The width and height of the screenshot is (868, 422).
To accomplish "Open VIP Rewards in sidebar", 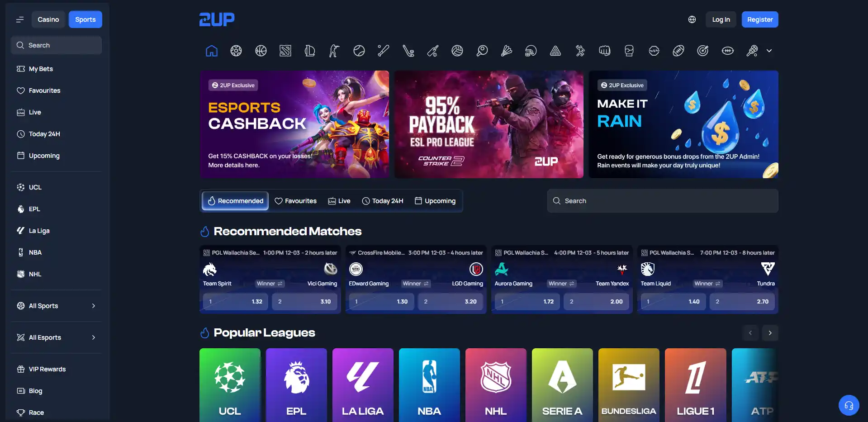I will pyautogui.click(x=57, y=369).
